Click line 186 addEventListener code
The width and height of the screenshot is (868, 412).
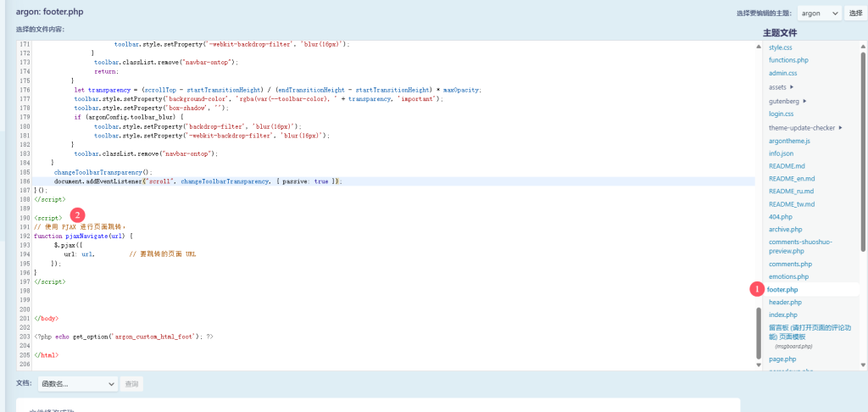point(198,181)
